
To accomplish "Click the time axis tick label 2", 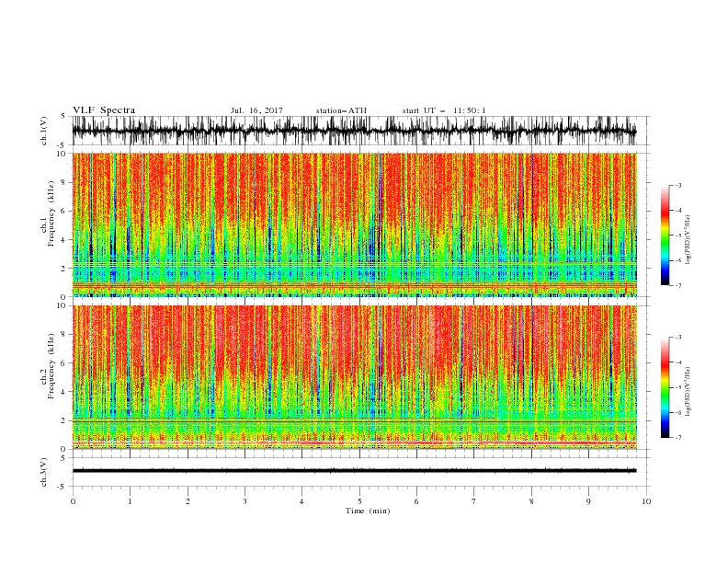I will [188, 501].
